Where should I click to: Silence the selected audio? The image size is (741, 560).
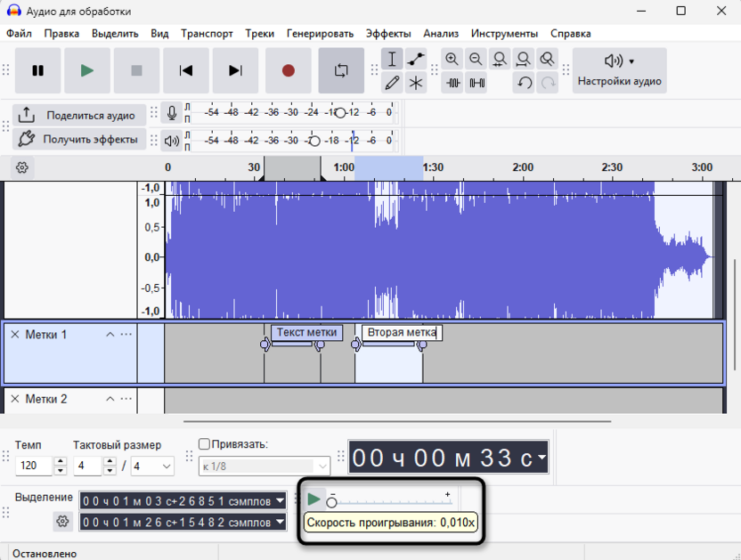(476, 83)
